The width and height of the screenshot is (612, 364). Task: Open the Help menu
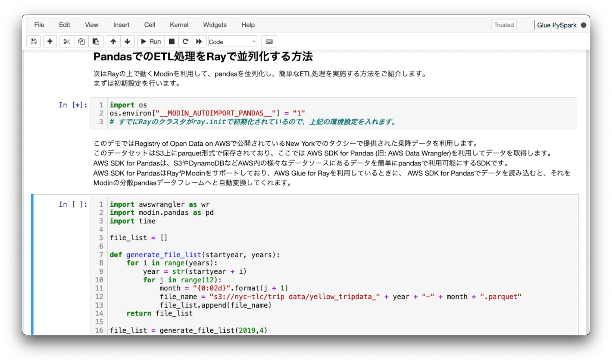(248, 25)
